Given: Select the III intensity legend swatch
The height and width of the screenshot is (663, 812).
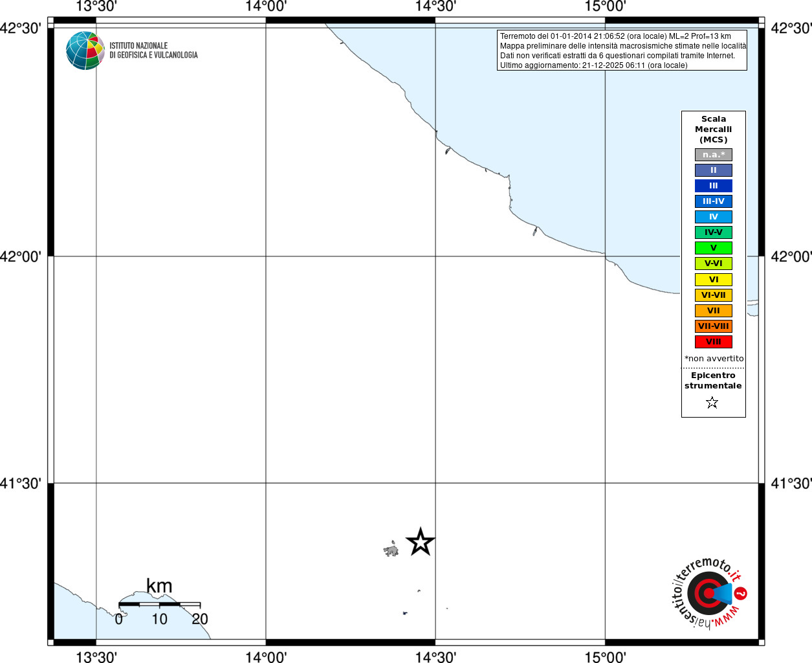Looking at the screenshot, I should point(714,186).
